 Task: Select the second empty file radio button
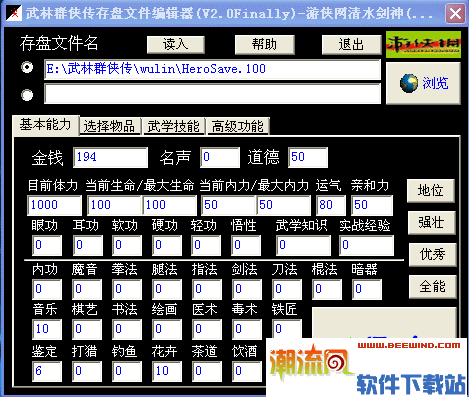[27, 95]
